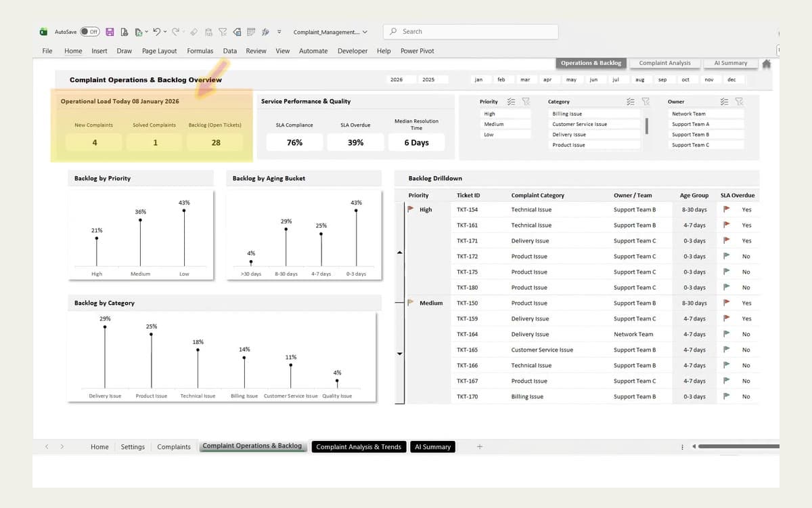This screenshot has height=508, width=812.
Task: Filter Category slicer by Billing Issue
Action: (595, 114)
